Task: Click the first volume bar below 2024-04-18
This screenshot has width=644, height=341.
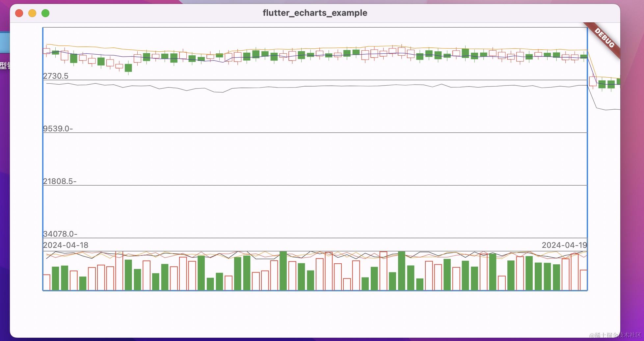Action: pyautogui.click(x=46, y=282)
